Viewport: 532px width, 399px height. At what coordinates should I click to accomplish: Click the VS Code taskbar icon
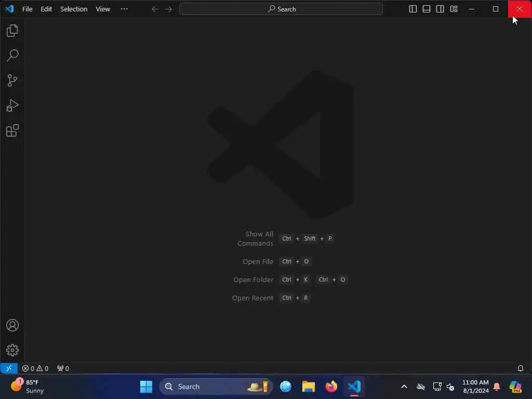(354, 387)
